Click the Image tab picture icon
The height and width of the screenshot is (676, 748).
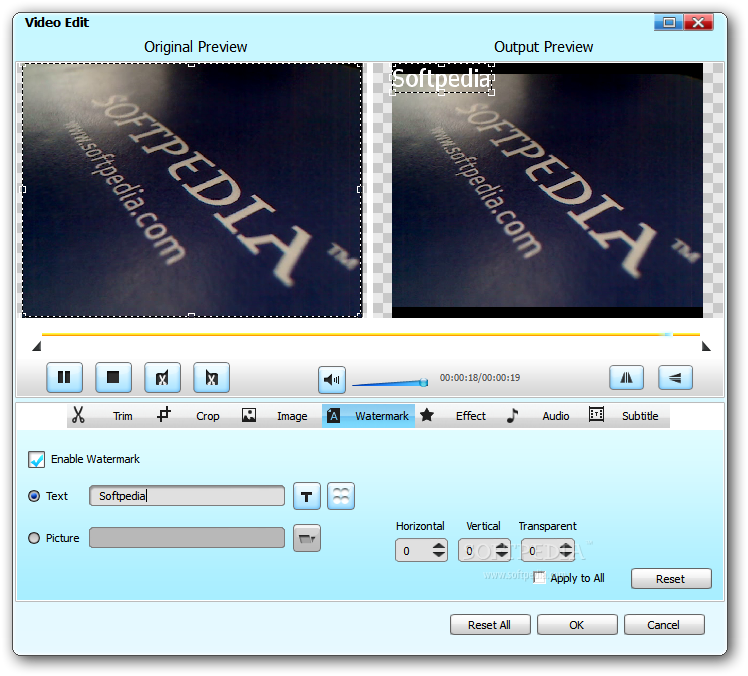coord(249,415)
